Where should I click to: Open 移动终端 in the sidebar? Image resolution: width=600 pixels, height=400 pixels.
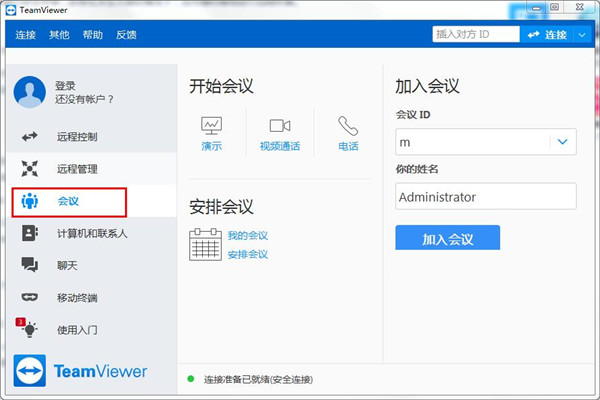tap(91, 297)
